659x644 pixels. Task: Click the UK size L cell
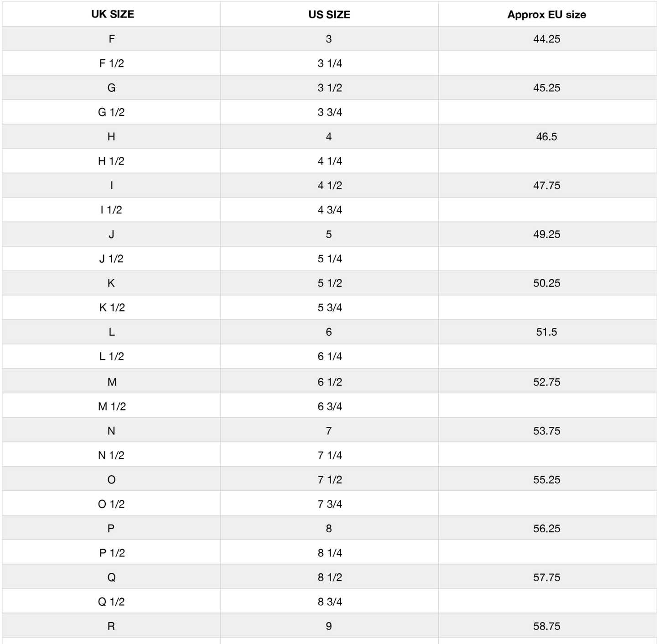tap(111, 332)
